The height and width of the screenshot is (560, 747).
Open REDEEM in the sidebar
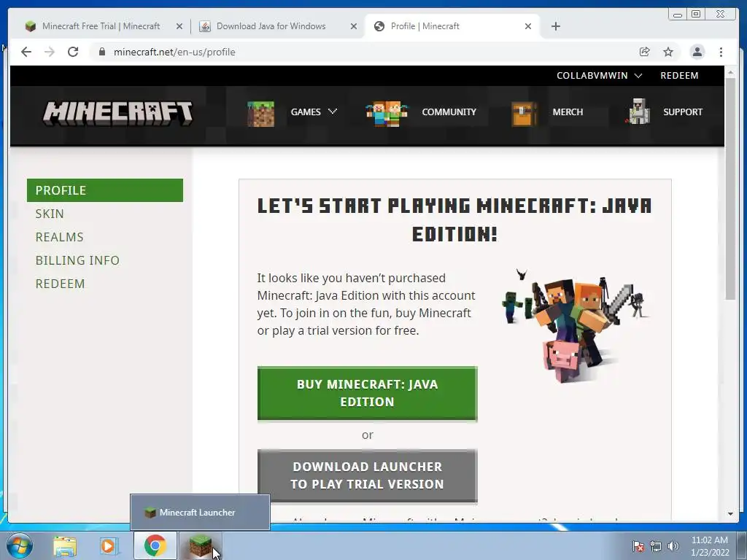pyautogui.click(x=60, y=284)
